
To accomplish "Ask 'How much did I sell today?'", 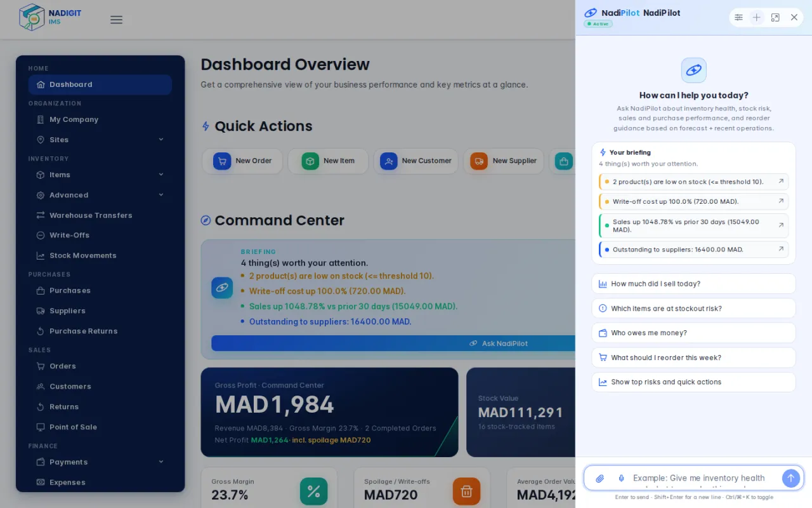I will tap(693, 284).
